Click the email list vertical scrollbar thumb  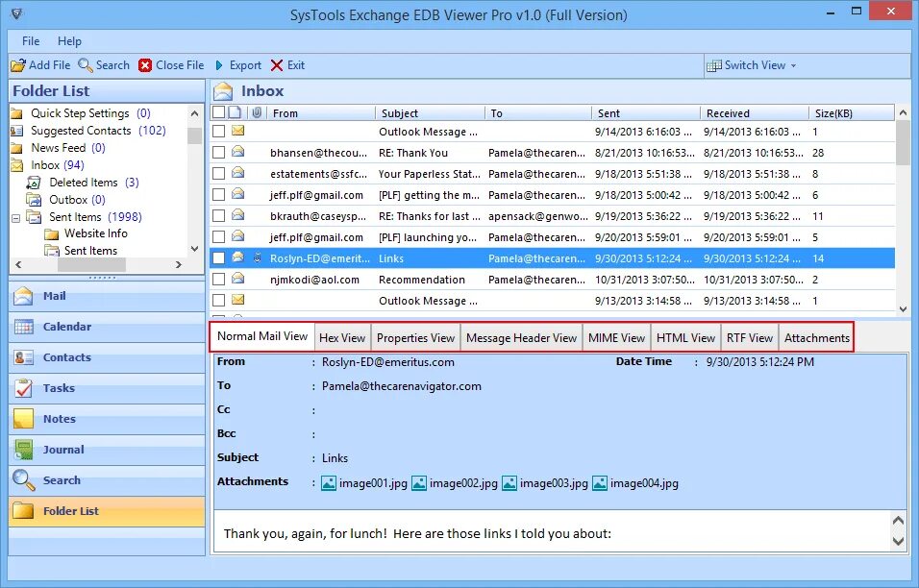pyautogui.click(x=904, y=143)
